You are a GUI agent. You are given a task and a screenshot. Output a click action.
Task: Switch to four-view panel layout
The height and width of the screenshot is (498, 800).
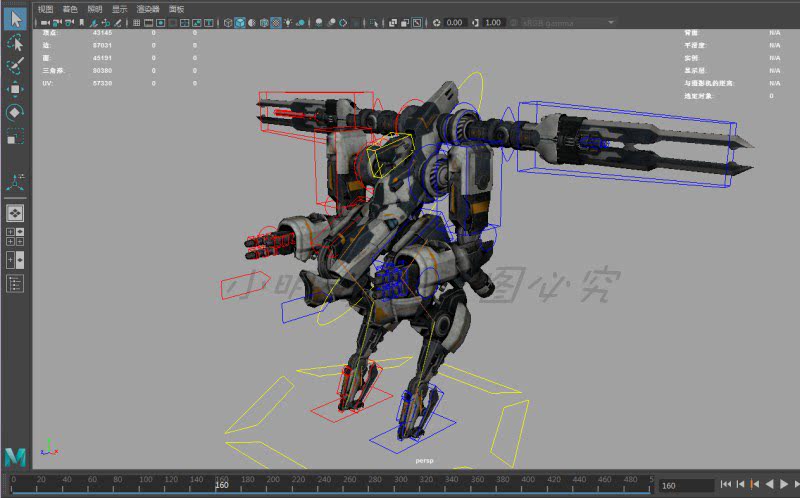[15, 237]
